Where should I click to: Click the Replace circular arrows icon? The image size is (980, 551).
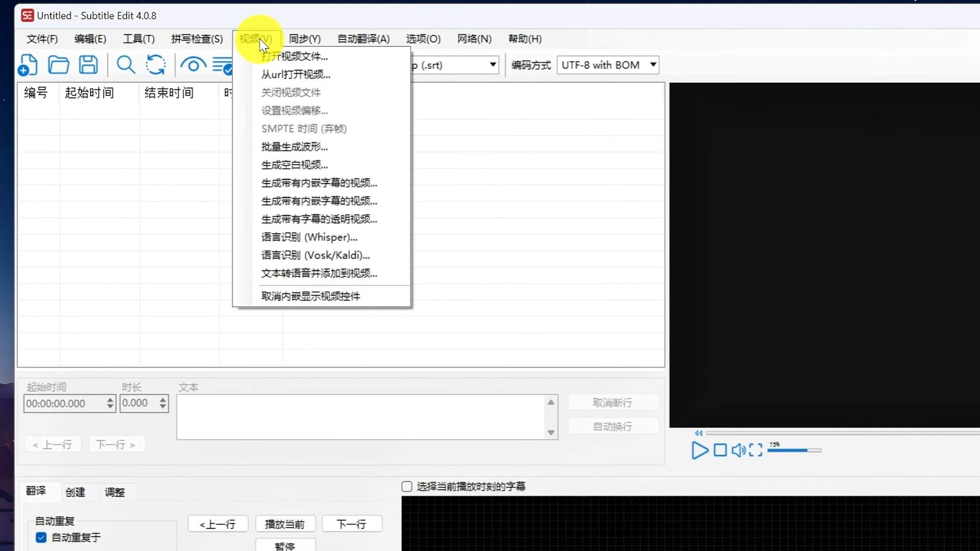[x=156, y=65]
